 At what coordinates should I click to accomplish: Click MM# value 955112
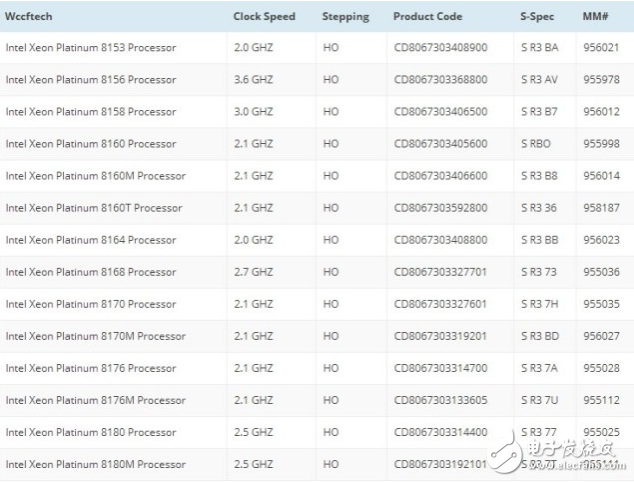tap(602, 400)
